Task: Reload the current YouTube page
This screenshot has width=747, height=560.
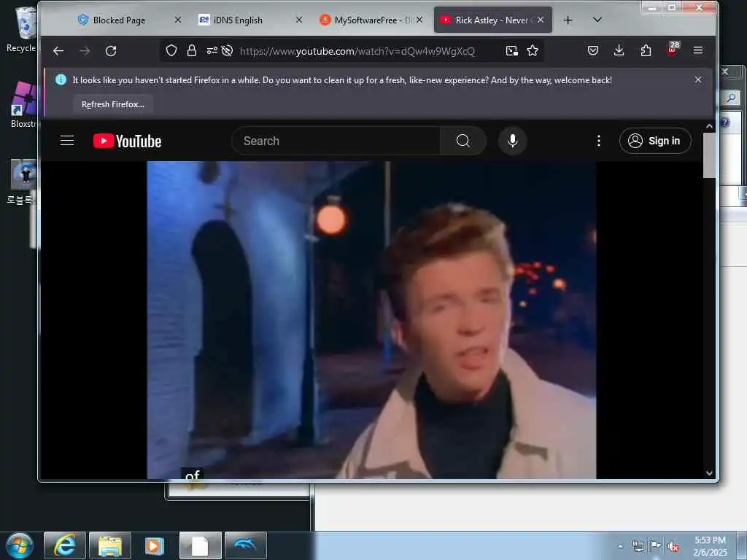Action: click(x=111, y=51)
